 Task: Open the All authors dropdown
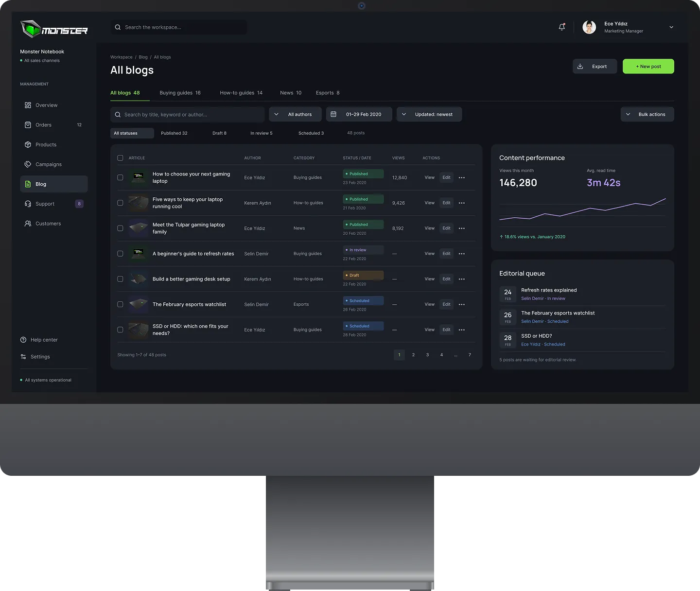295,114
